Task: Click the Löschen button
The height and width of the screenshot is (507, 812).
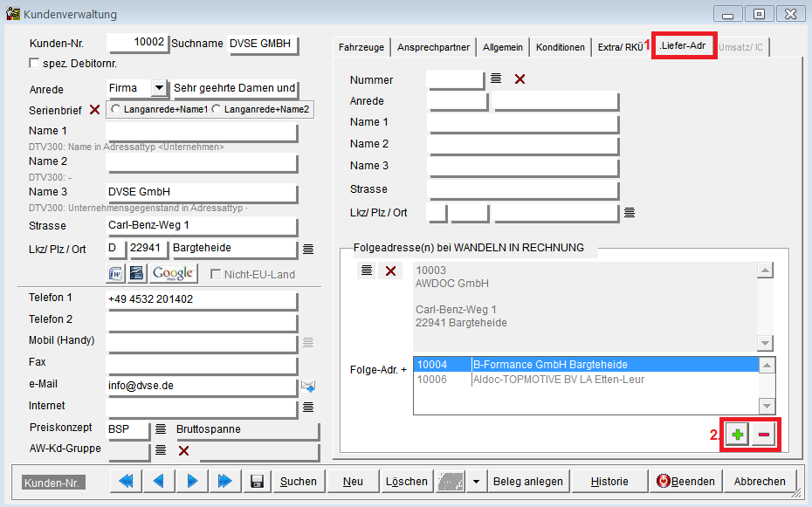Action: point(407,482)
